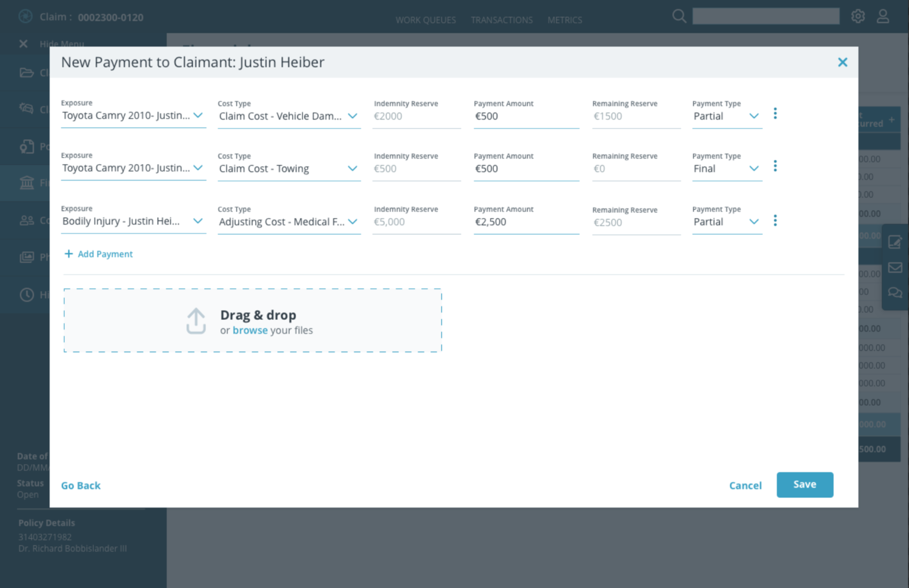
Task: Open the Claims folder icon in sidebar
Action: [x=28, y=72]
